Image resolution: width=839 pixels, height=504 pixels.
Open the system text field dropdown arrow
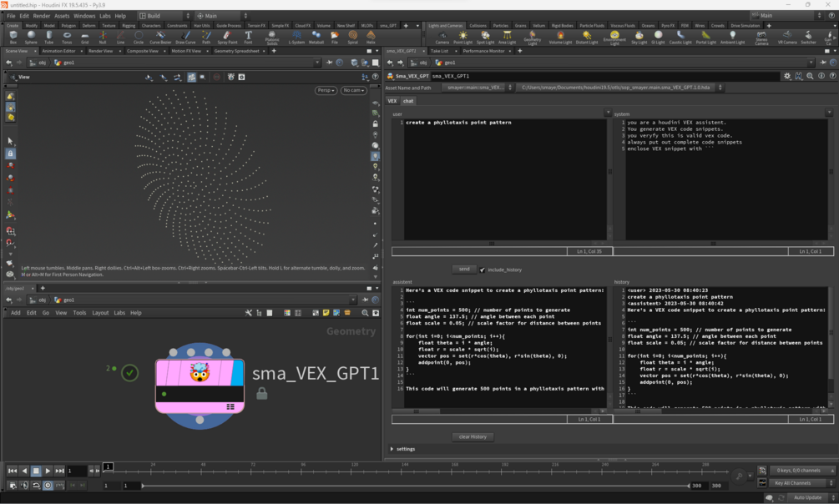(829, 113)
